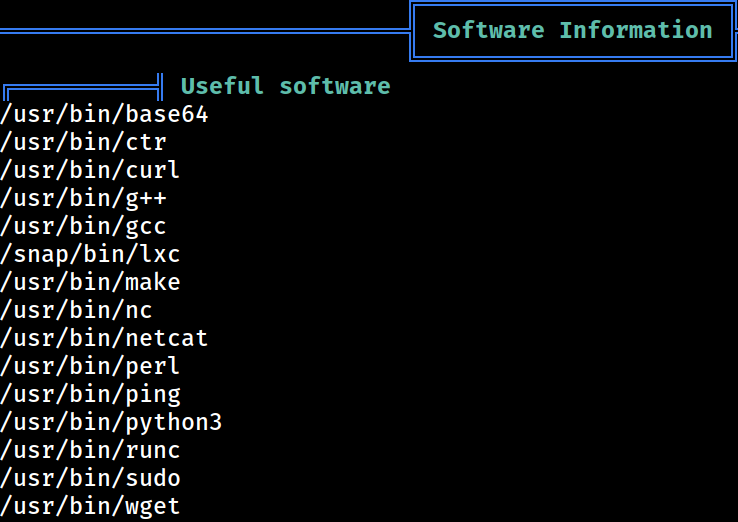This screenshot has height=522, width=738.
Task: Select the Useful software section title
Action: click(x=286, y=86)
